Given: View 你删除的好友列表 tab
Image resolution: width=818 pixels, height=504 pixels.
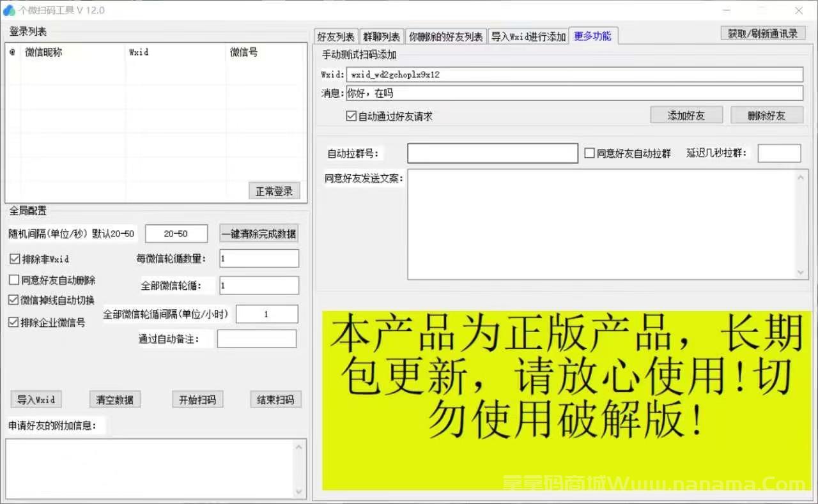Looking at the screenshot, I should [445, 36].
